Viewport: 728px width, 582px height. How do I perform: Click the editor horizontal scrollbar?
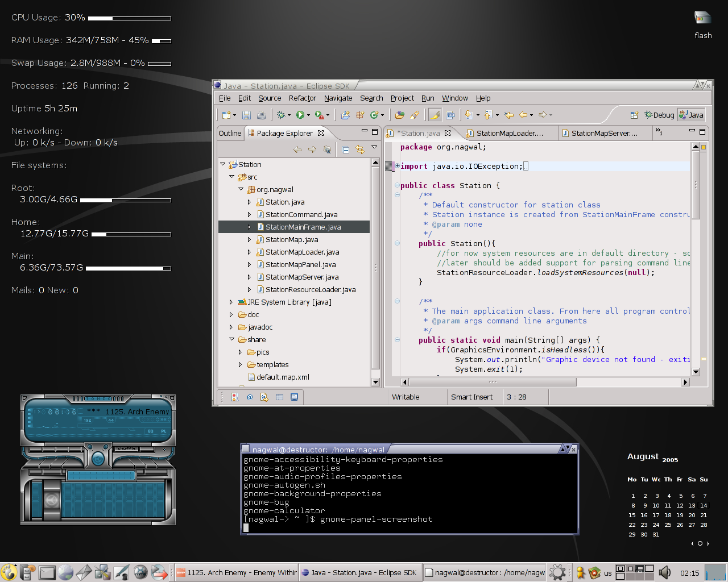(493, 382)
